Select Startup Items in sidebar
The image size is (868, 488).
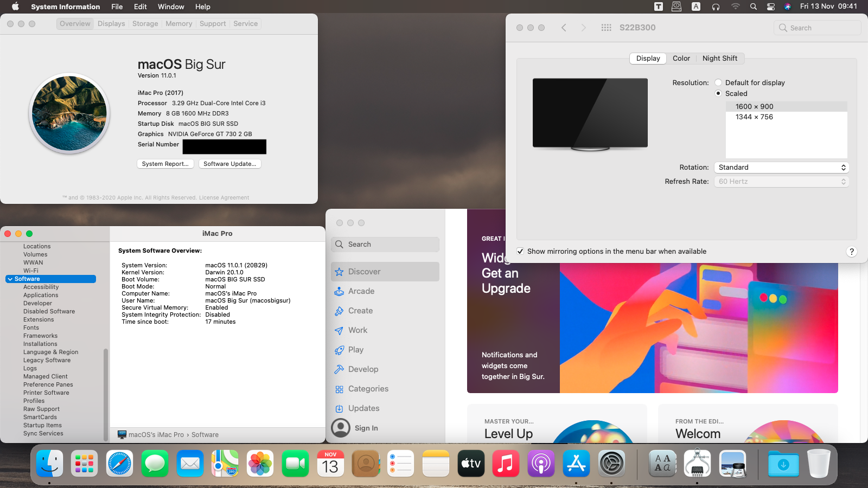tap(42, 426)
